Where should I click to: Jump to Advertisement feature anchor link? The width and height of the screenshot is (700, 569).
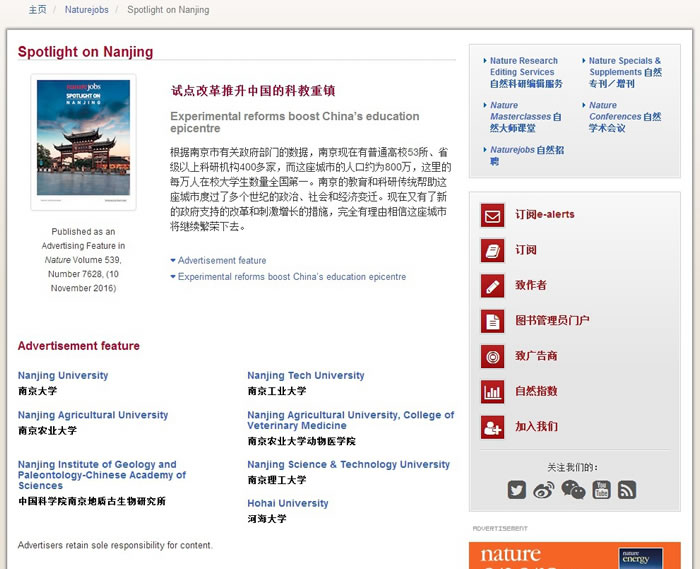click(222, 261)
